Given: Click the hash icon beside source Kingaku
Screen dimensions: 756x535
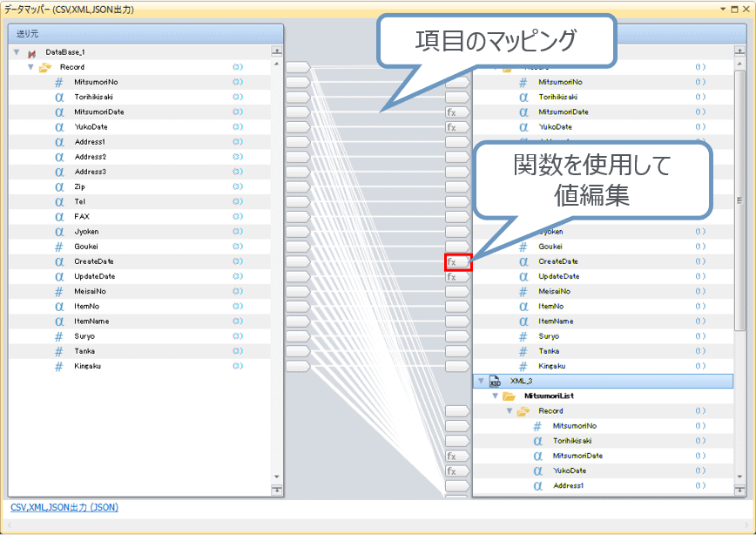Looking at the screenshot, I should (59, 366).
